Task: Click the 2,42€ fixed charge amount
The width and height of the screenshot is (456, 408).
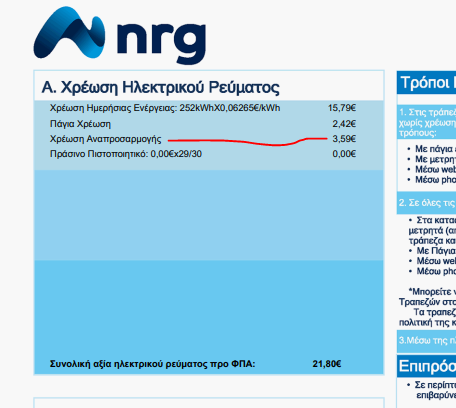Action: coord(344,124)
